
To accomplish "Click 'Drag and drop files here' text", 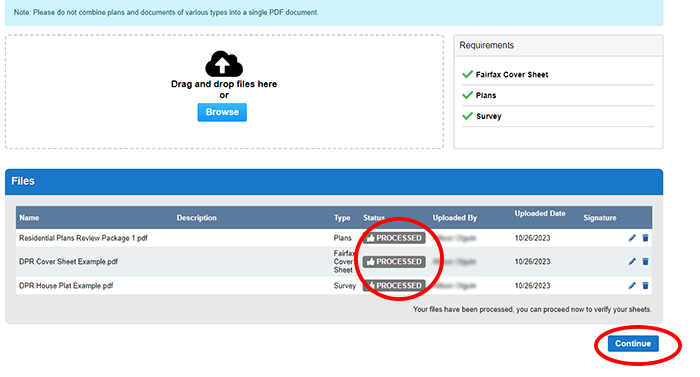I will coord(224,84).
